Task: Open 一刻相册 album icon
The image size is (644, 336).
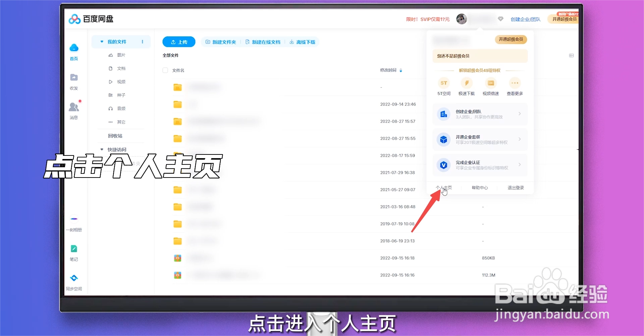Action: click(x=74, y=219)
